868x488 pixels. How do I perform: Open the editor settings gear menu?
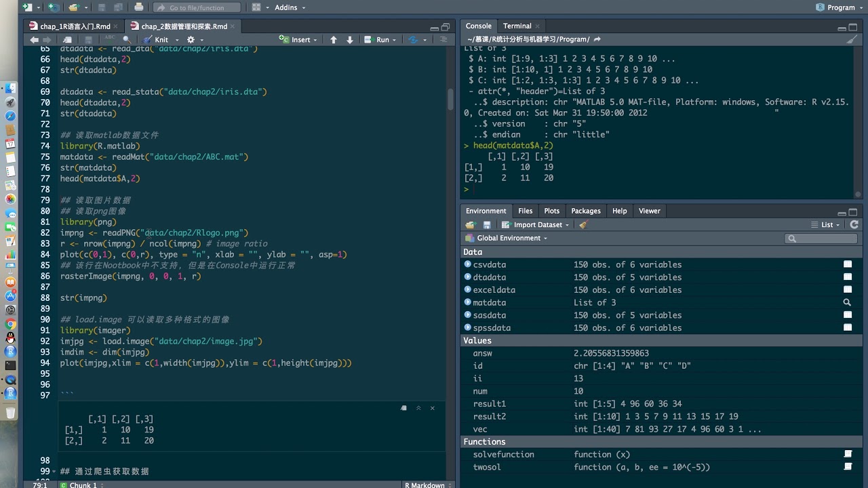(191, 40)
